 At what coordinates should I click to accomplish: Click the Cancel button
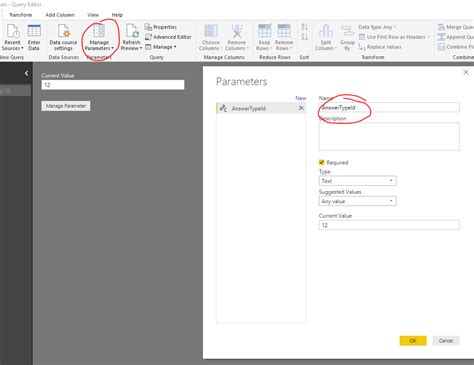446,341
